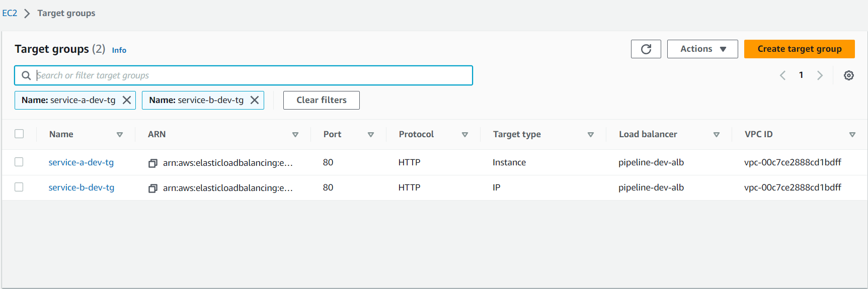Screen dimensions: 868x289
Task: Select all target groups checkbox
Action: click(x=19, y=134)
